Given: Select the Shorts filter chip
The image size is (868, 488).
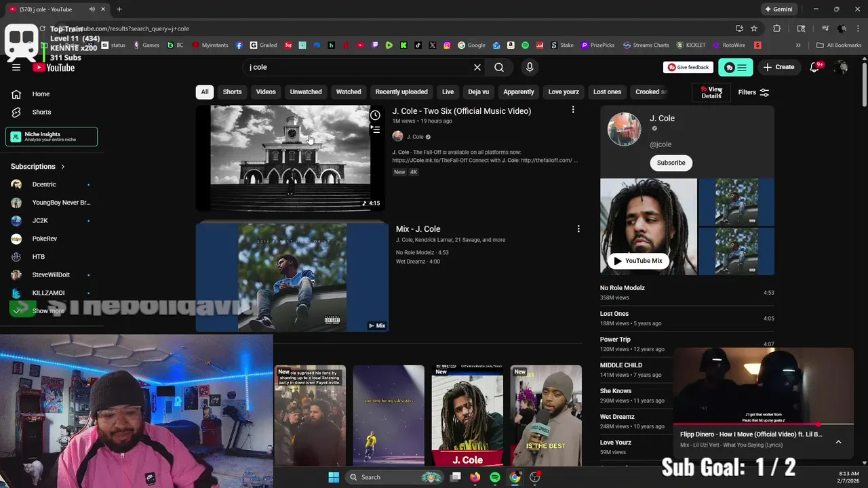Looking at the screenshot, I should pyautogui.click(x=233, y=91).
